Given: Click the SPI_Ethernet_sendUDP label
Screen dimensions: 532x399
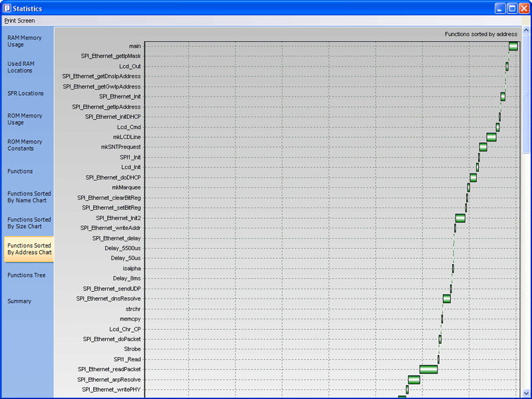Looking at the screenshot, I should [x=112, y=289].
